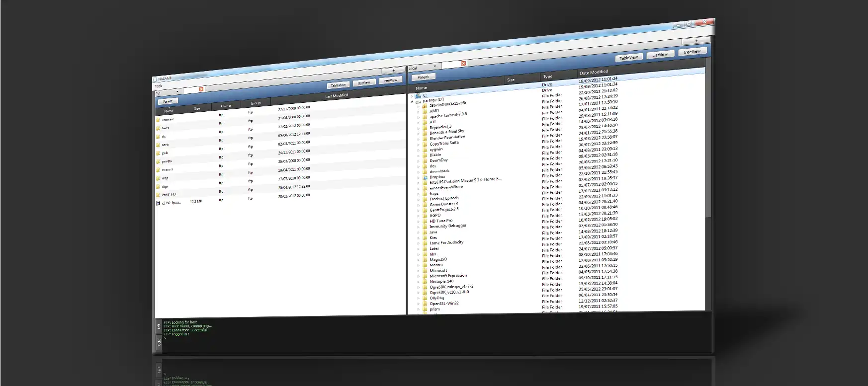868x386 pixels.
Task: Clear the FTP pane path with red X
Action: coord(201,89)
